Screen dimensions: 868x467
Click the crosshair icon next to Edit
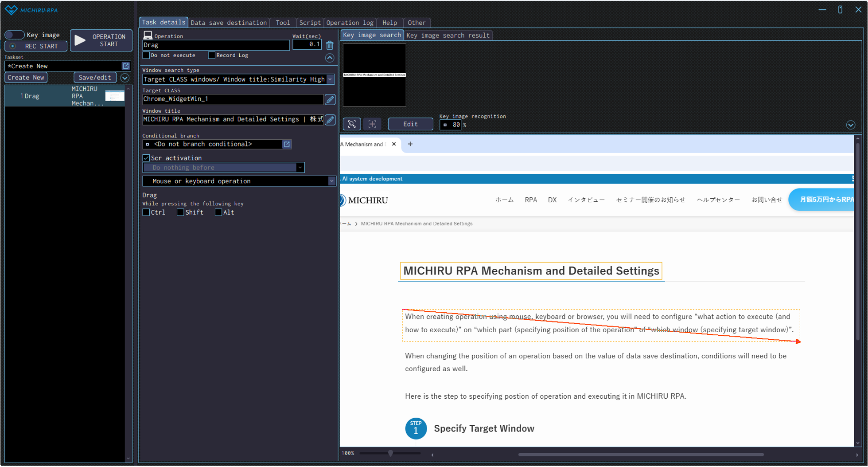372,124
